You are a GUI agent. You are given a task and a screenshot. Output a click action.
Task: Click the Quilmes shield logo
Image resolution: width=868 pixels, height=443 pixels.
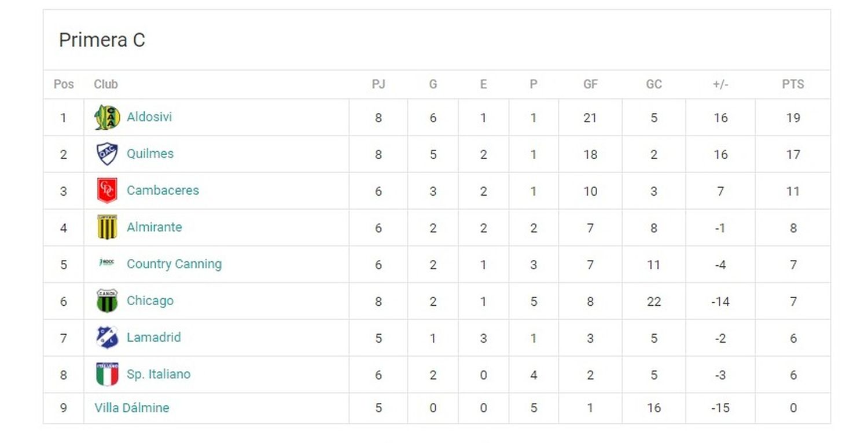coord(107,154)
